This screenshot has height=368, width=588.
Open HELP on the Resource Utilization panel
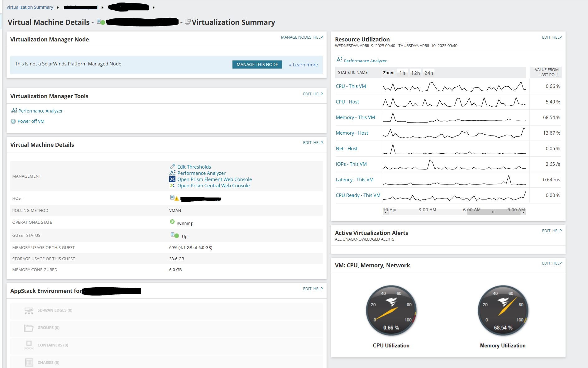(557, 37)
